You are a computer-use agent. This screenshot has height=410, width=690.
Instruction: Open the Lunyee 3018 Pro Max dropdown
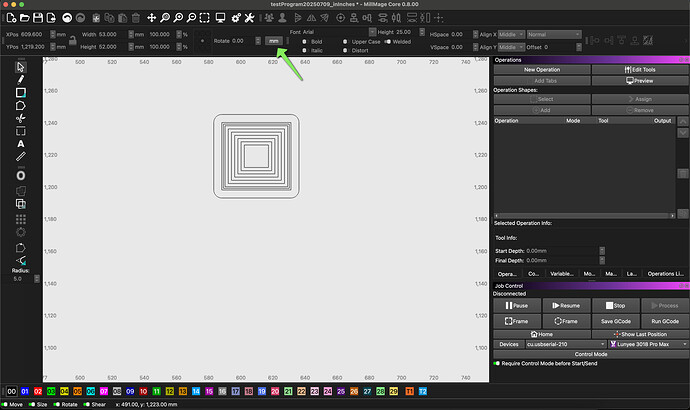pos(648,343)
